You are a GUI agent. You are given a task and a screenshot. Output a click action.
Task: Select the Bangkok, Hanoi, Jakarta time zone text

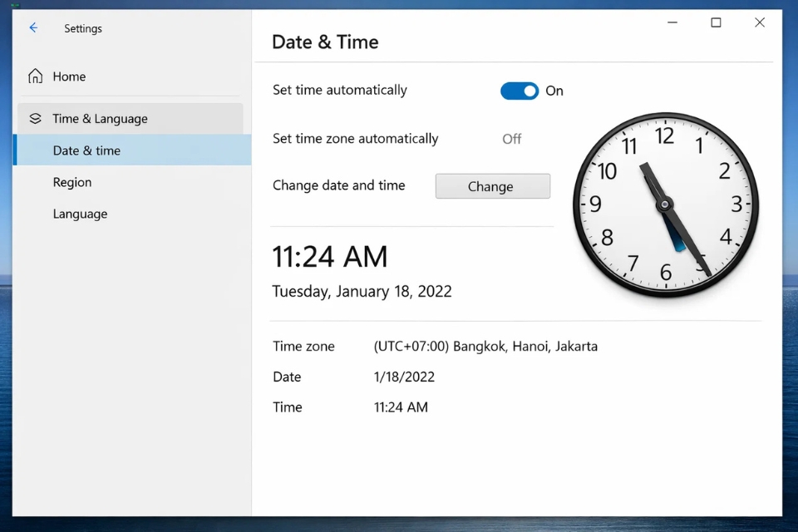[485, 346]
